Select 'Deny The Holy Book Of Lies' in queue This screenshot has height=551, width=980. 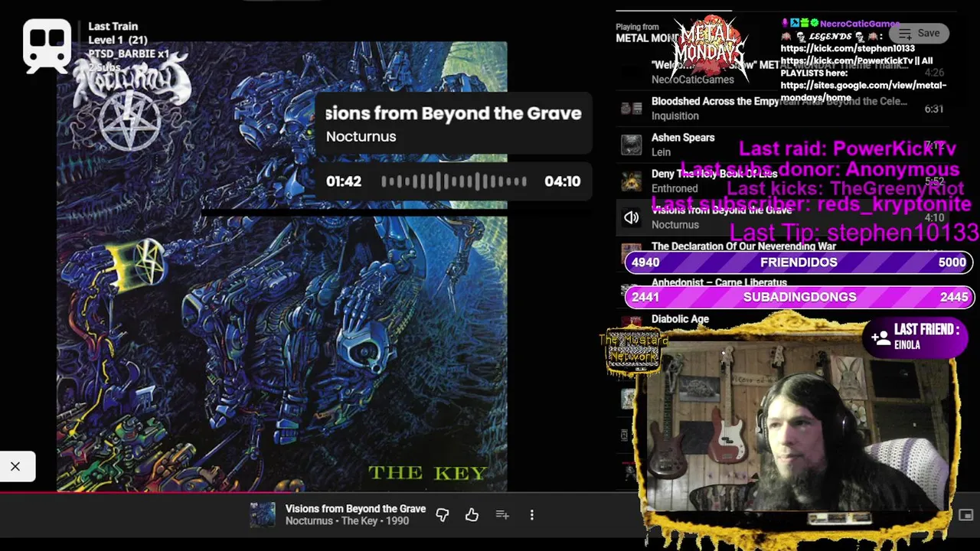click(714, 174)
